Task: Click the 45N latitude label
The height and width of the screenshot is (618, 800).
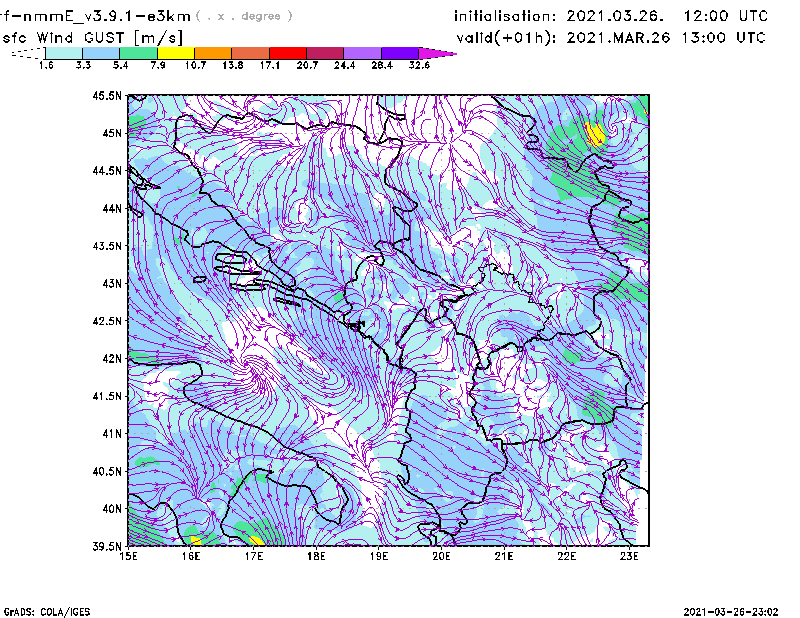Action: click(112, 133)
